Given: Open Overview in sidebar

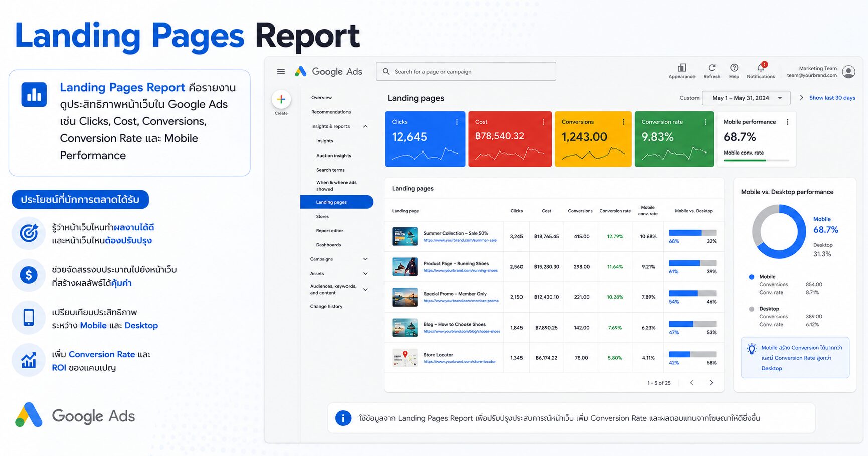Looking at the screenshot, I should click(x=321, y=98).
